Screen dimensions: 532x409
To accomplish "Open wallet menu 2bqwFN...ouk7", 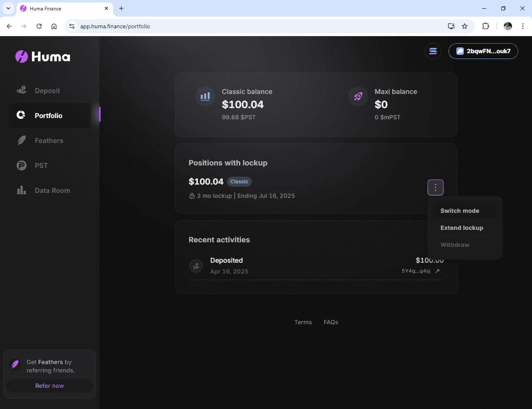I will (x=483, y=51).
